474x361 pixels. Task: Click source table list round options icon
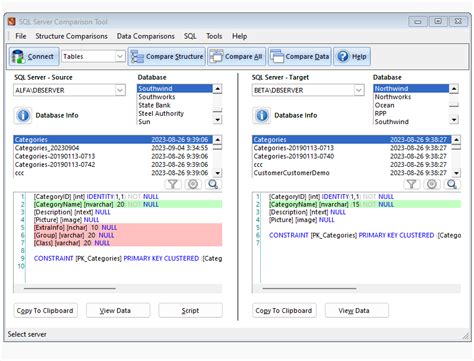tap(193, 184)
